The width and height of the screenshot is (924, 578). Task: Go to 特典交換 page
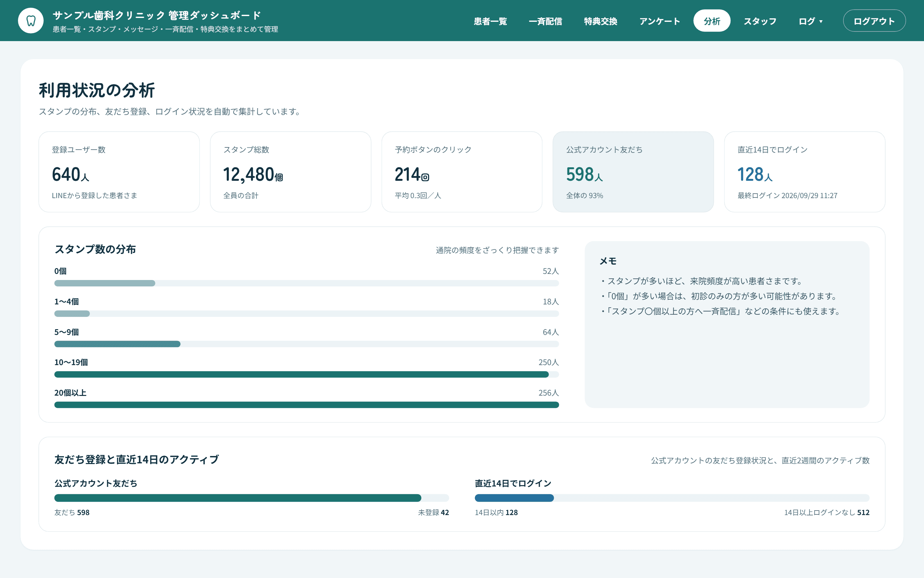click(601, 21)
